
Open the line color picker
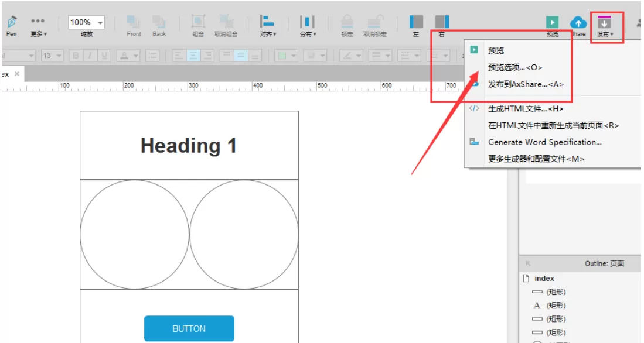351,56
